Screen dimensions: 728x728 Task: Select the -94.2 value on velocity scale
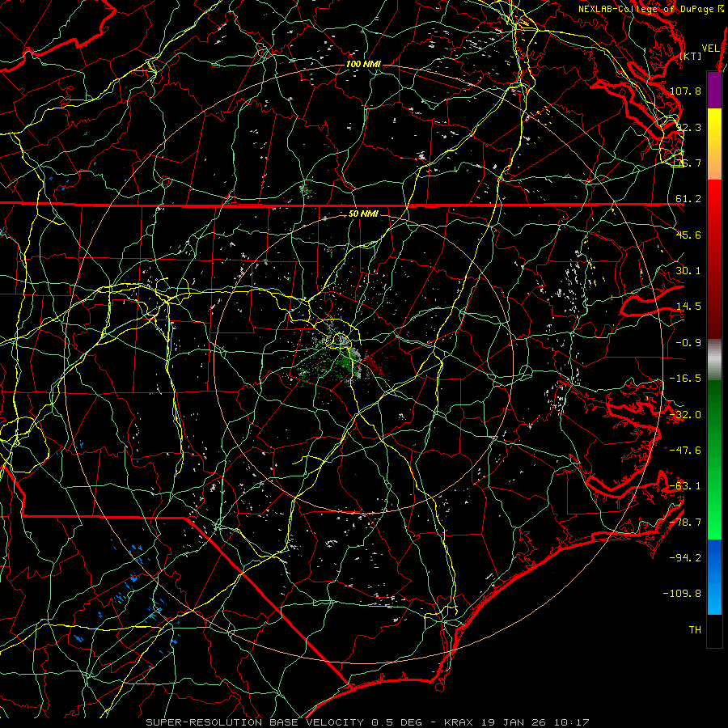[x=685, y=557]
